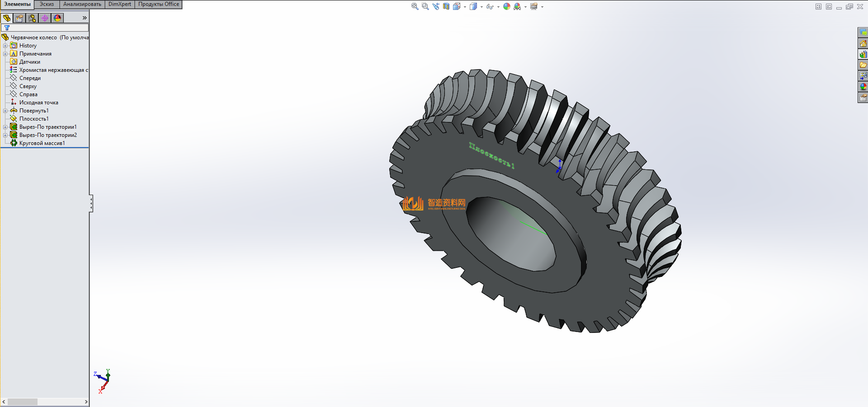Open the ConfigurationManager tab icon
The width and height of the screenshot is (868, 407).
coord(32,18)
